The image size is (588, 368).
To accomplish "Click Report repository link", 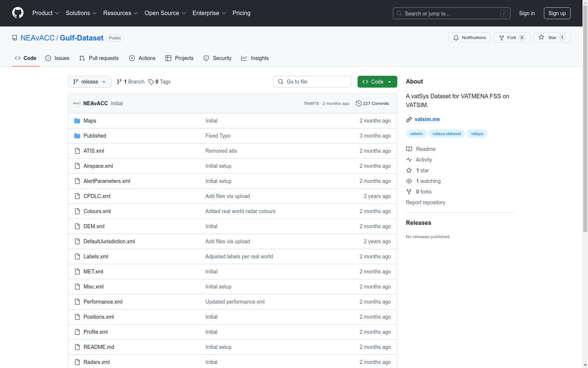I will pos(426,202).
